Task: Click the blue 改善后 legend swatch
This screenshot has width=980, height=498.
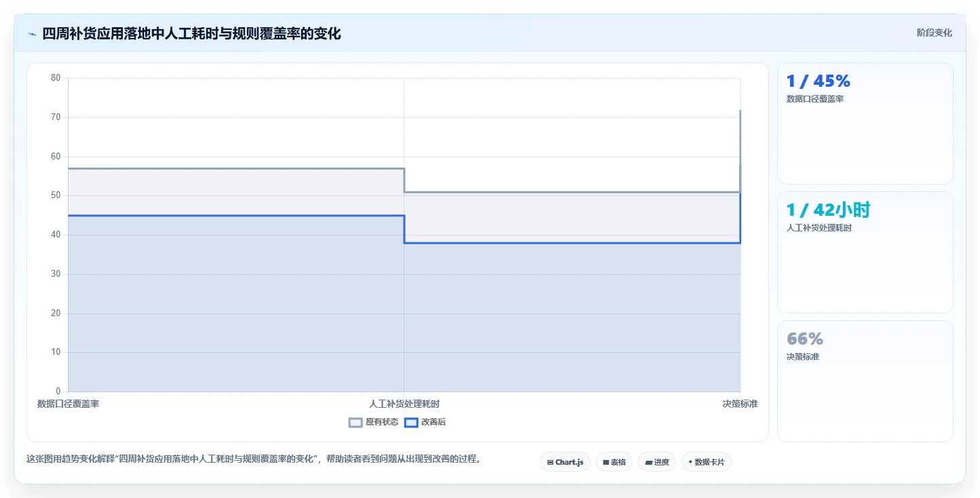Action: coord(411,422)
